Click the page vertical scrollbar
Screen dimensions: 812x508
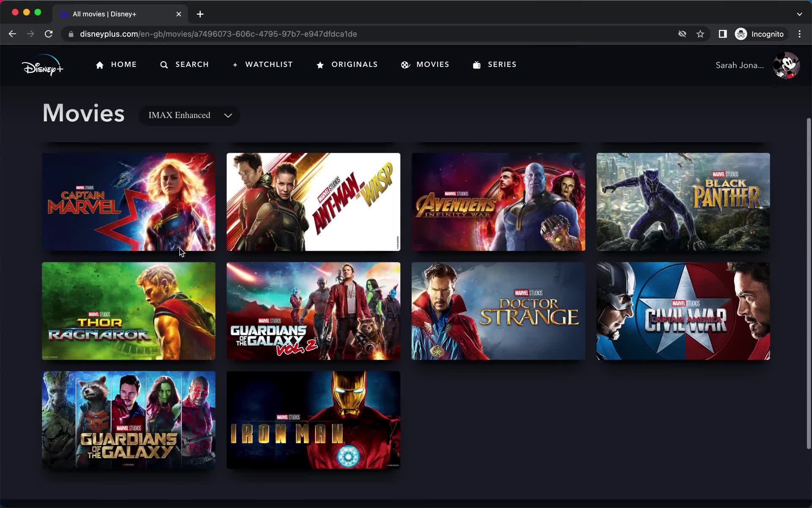click(809, 284)
